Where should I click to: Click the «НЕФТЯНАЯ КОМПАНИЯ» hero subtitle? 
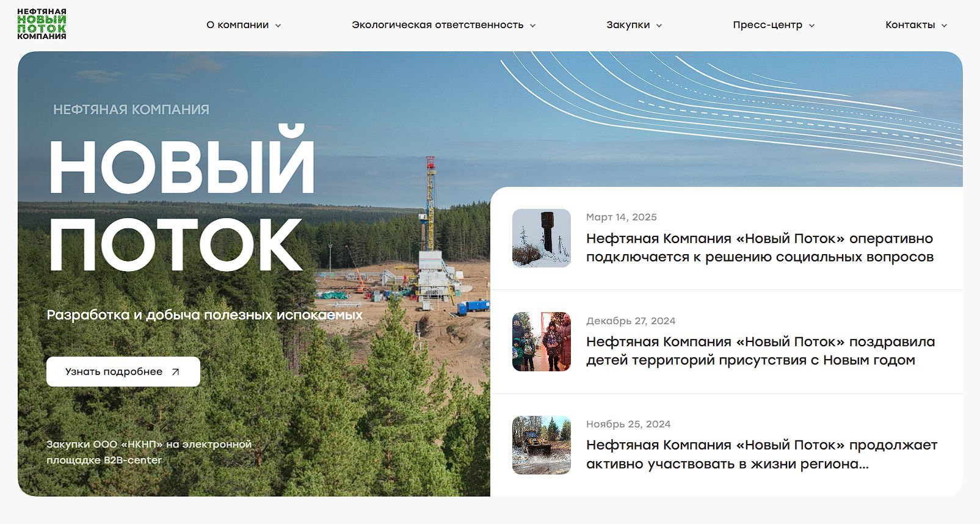[x=131, y=110]
